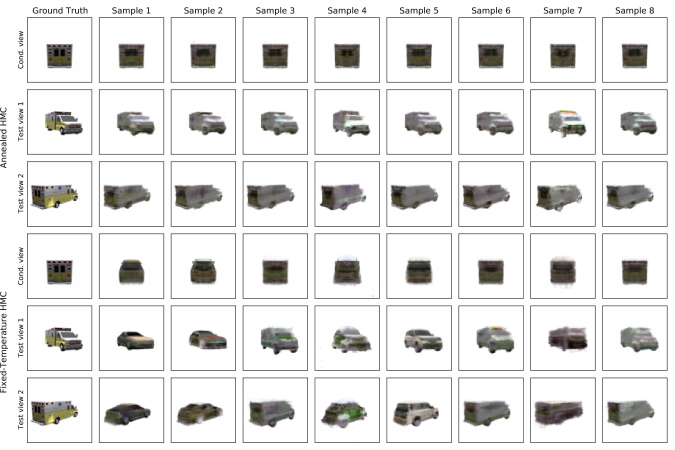Open Annealed HMC Test view 1 Sample 6 image

pyautogui.click(x=491, y=122)
